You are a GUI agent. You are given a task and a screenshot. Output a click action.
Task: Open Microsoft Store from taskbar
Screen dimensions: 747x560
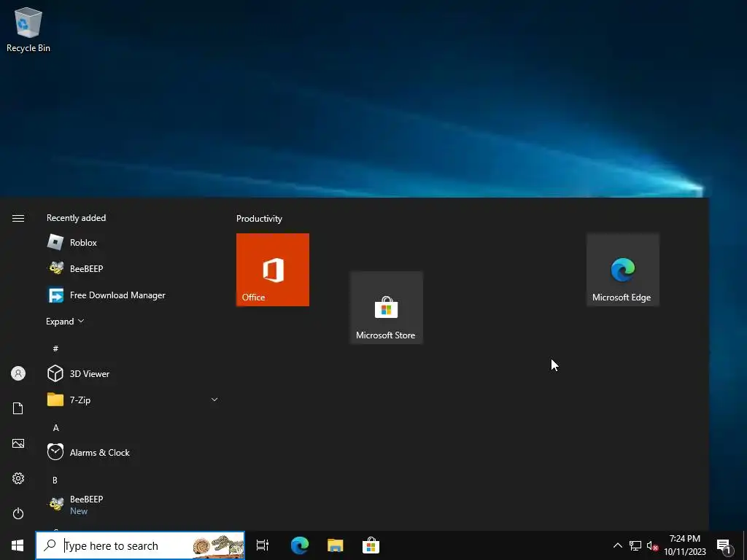click(371, 545)
